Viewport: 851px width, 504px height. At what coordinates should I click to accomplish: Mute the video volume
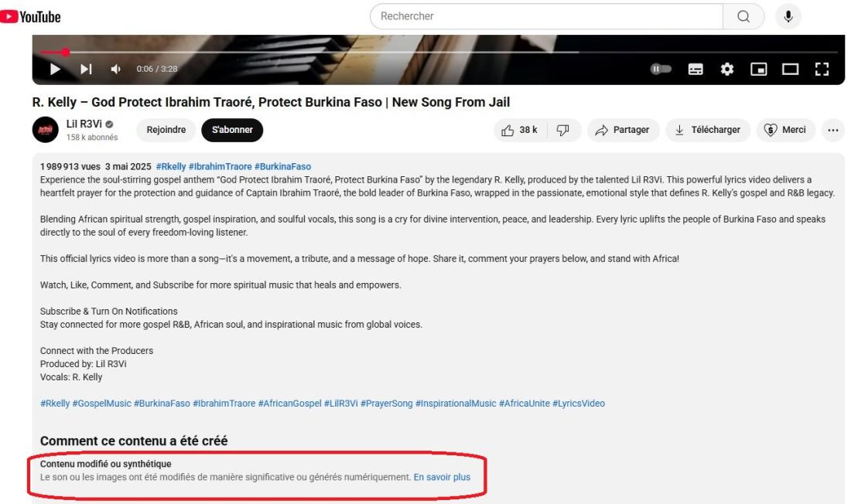pyautogui.click(x=115, y=69)
